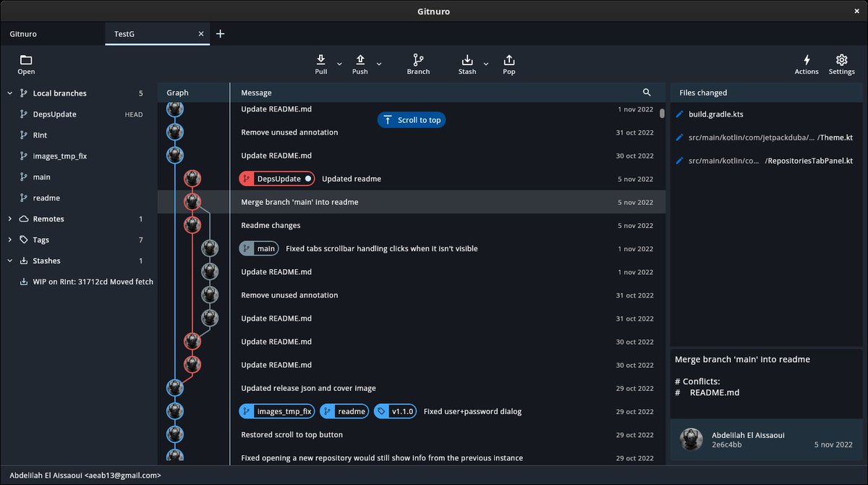Open the Pull options dropdown arrow

coord(340,64)
